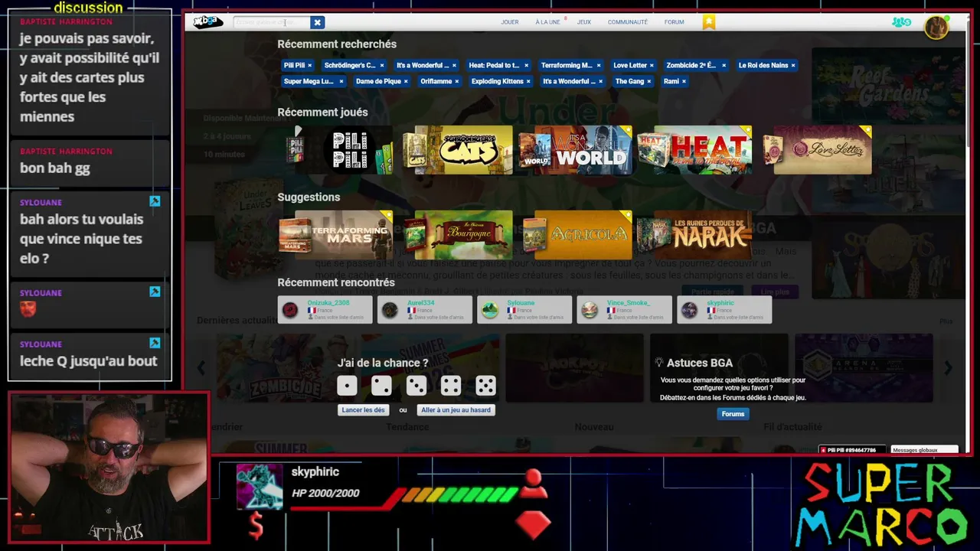Open the JEUX menu

pos(584,22)
